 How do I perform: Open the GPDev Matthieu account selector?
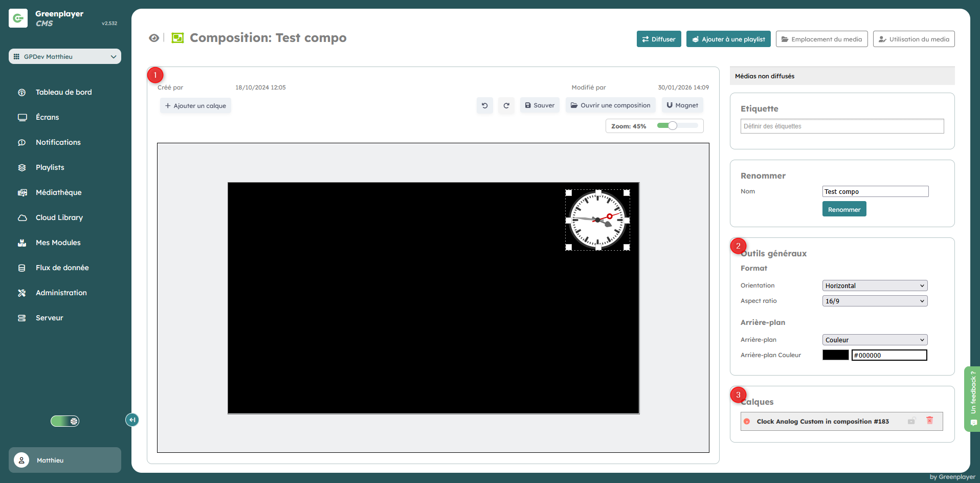point(65,56)
